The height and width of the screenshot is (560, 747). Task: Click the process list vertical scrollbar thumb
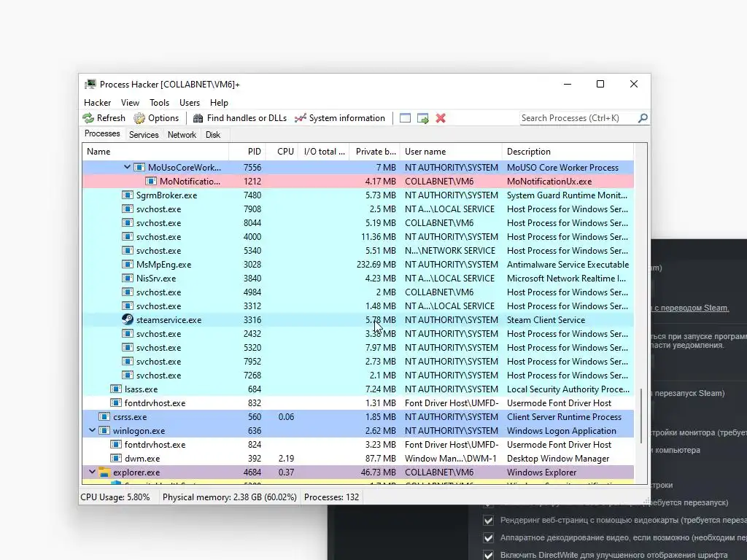click(641, 415)
